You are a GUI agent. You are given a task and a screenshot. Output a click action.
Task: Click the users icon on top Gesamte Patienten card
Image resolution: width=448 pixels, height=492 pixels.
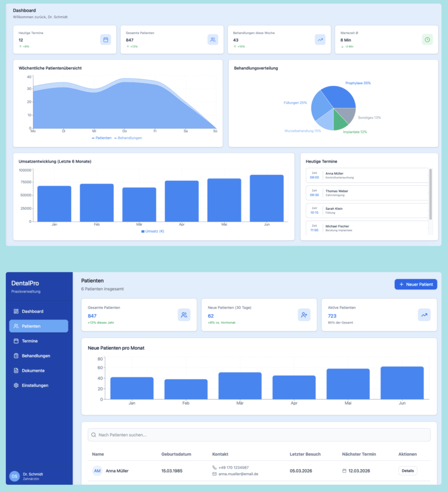pos(212,39)
